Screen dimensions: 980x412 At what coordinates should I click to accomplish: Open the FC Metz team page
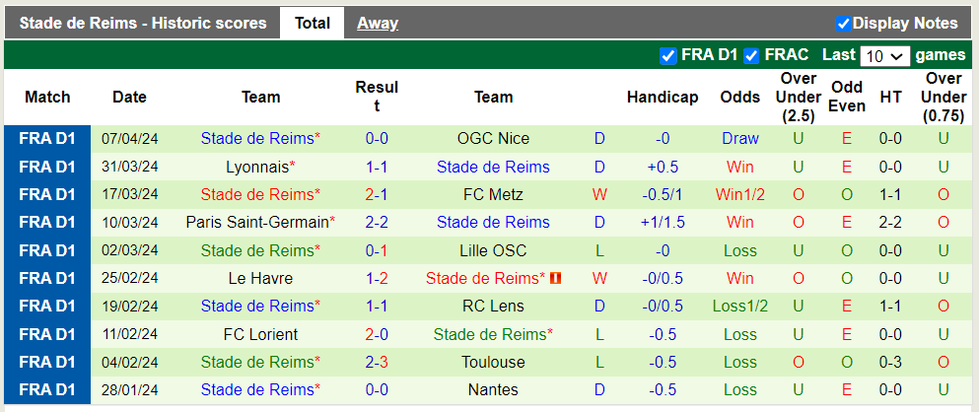pos(493,195)
